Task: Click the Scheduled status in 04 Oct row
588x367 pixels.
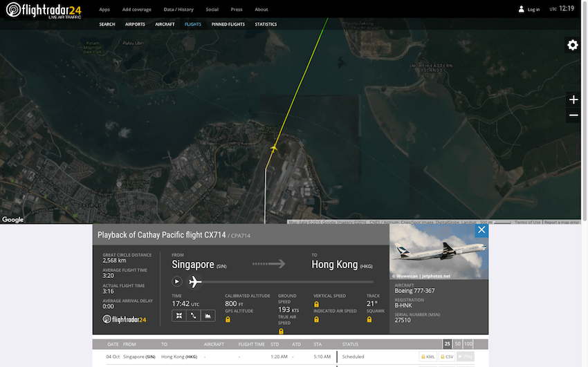Action: [x=353, y=357]
